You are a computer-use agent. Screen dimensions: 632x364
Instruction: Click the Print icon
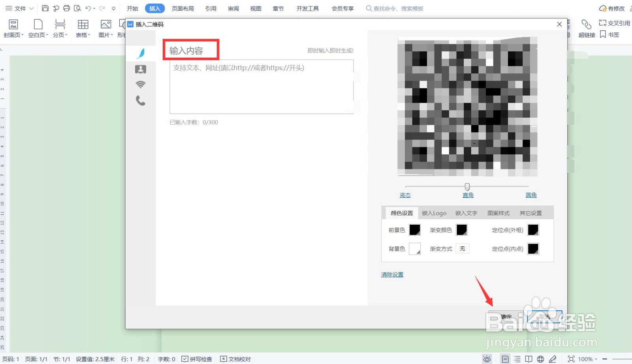66,8
